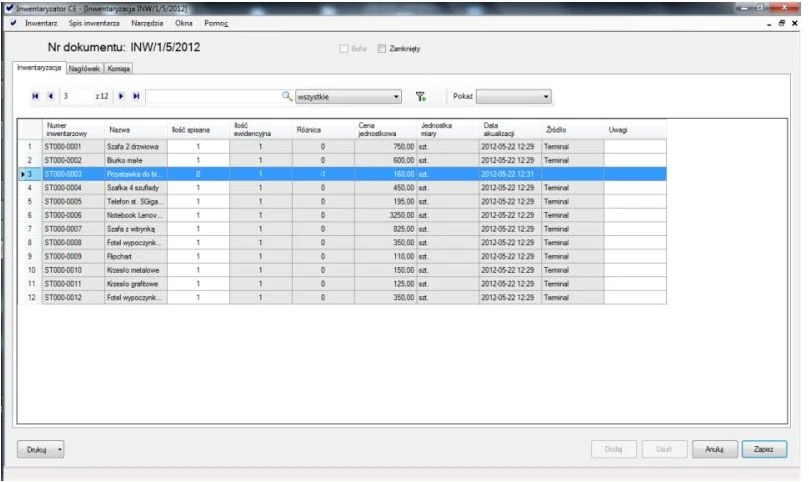Open the wszystkie filter dropdown
The image size is (809, 482).
pyautogui.click(x=348, y=97)
